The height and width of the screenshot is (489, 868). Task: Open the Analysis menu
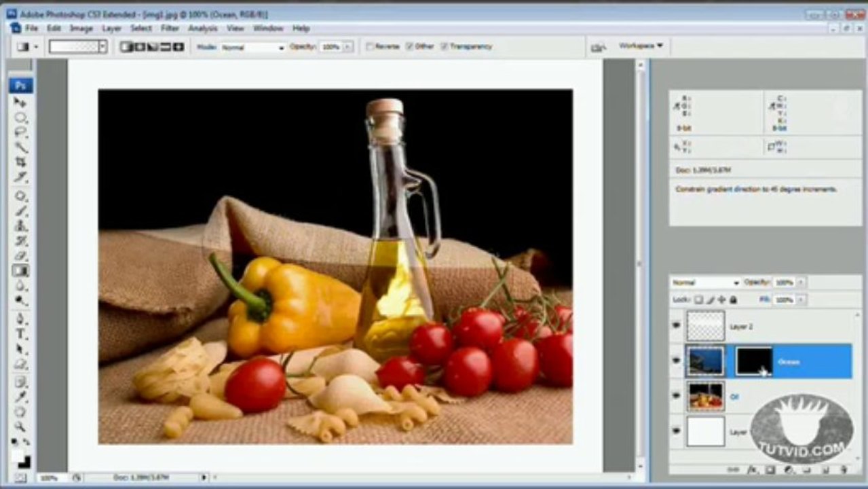pyautogui.click(x=202, y=29)
